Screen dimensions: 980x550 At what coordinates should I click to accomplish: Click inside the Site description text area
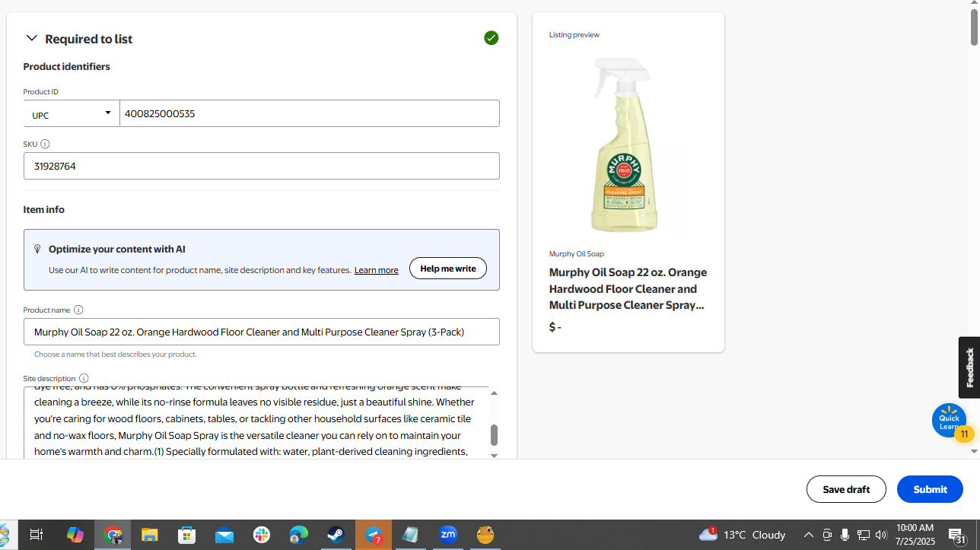[x=256, y=423]
